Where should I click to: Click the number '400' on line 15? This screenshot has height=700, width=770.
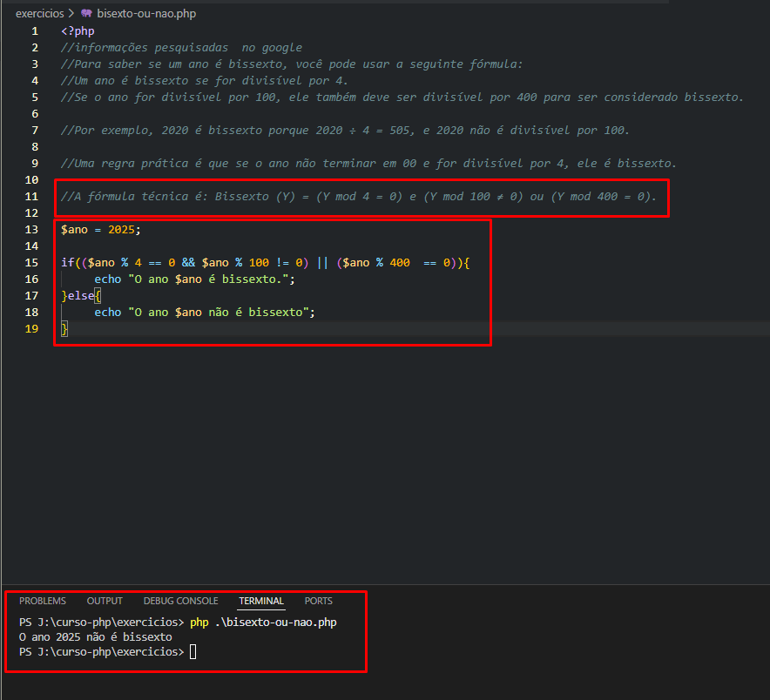(x=400, y=263)
